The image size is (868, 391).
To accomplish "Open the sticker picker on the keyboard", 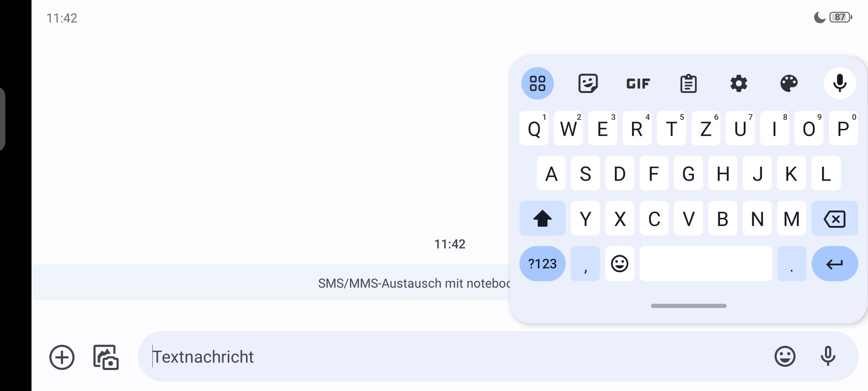I will pos(588,83).
